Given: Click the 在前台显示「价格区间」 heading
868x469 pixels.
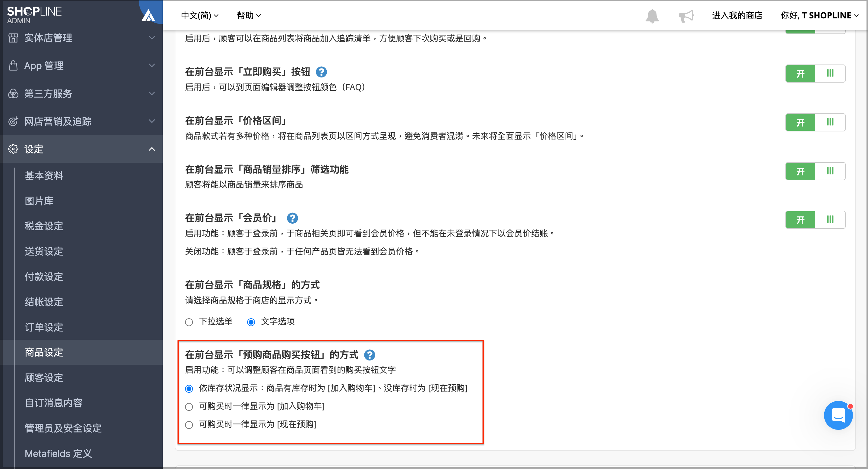Looking at the screenshot, I should coord(235,121).
